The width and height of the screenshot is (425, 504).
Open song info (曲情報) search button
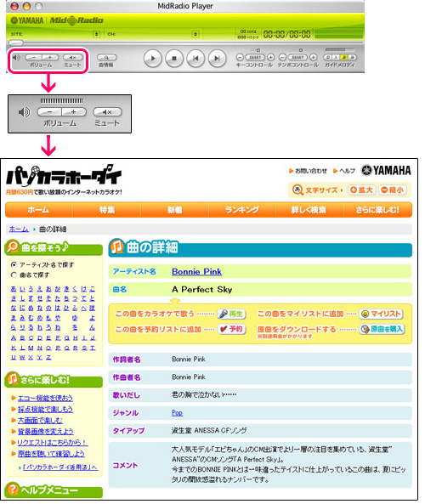(x=107, y=58)
